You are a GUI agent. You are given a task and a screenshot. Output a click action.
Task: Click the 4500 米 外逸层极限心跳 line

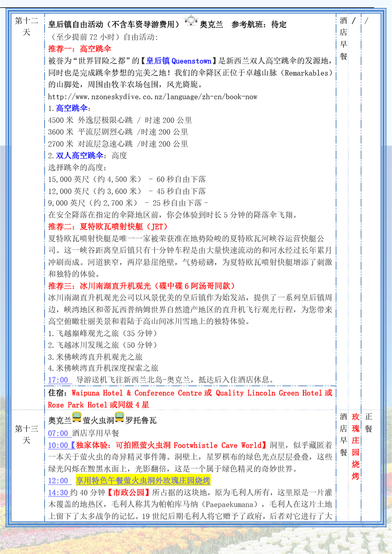pyautogui.click(x=120, y=120)
